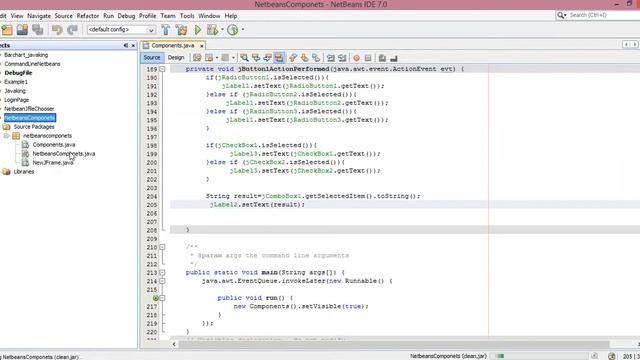Click the horizontal scrollbar left arrow

point(174,344)
